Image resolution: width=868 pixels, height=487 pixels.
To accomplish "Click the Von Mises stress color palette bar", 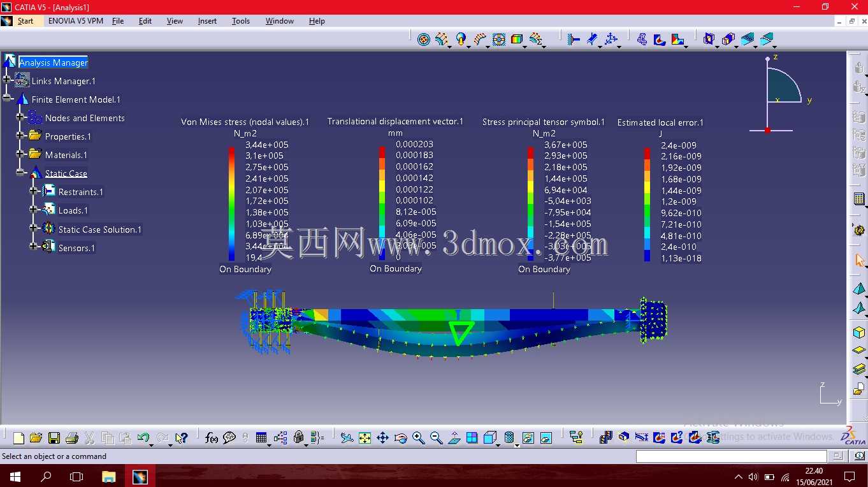I will (232, 204).
